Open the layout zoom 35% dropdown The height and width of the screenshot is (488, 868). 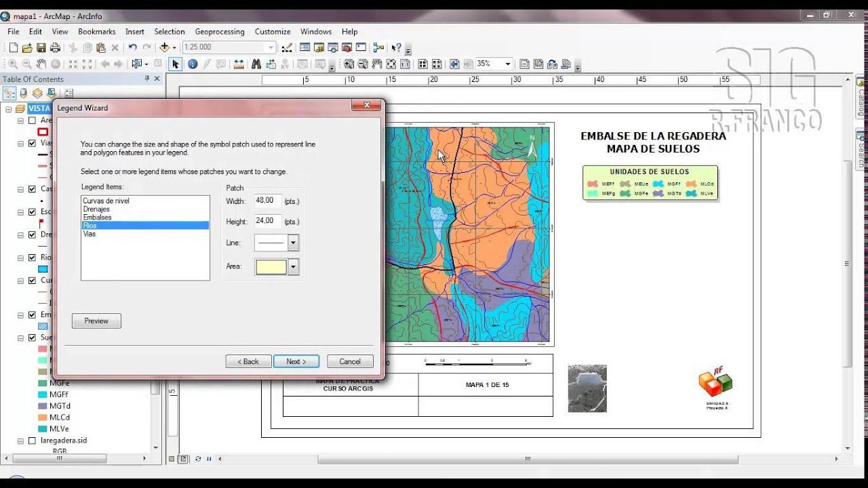click(507, 64)
